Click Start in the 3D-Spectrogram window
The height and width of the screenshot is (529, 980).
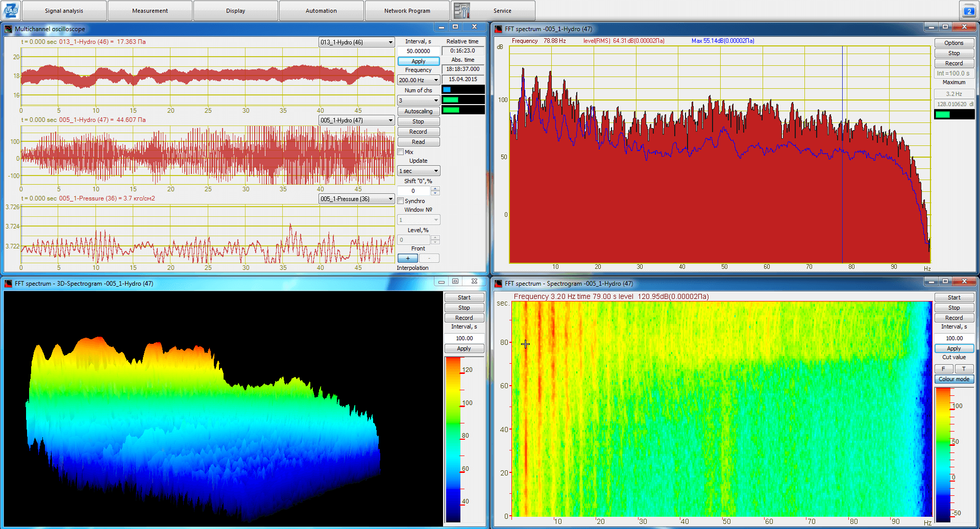(x=464, y=297)
